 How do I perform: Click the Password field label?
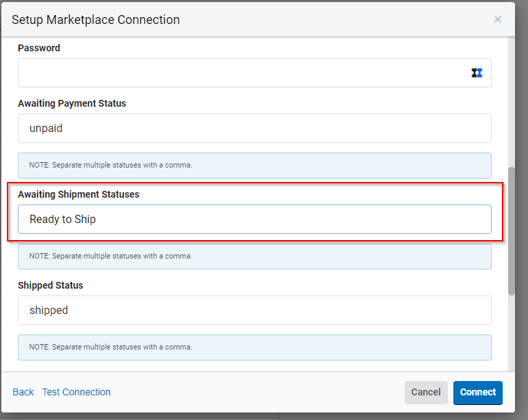click(x=39, y=48)
